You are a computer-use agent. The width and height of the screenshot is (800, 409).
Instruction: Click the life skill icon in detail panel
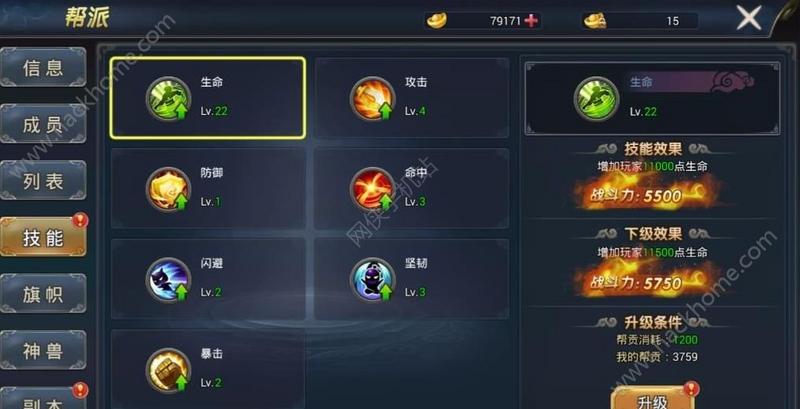point(596,98)
